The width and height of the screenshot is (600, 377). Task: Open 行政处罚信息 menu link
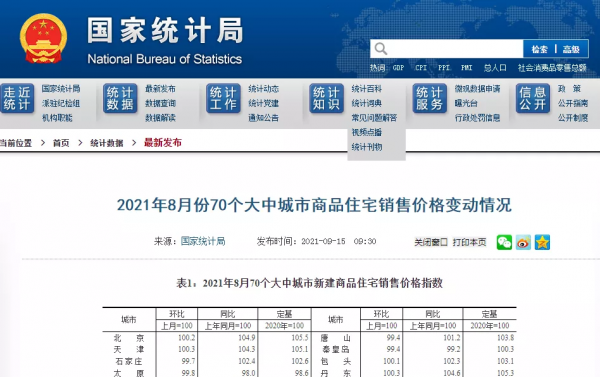(478, 118)
